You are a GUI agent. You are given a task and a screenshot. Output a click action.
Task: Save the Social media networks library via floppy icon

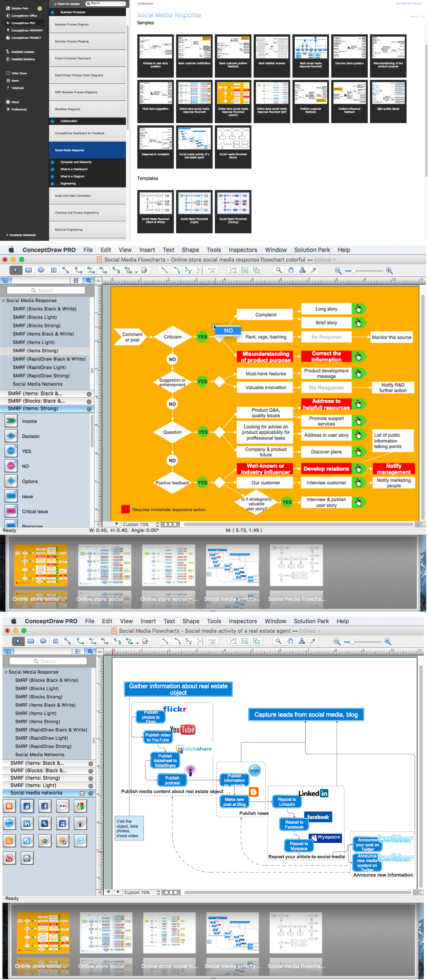click(82, 793)
